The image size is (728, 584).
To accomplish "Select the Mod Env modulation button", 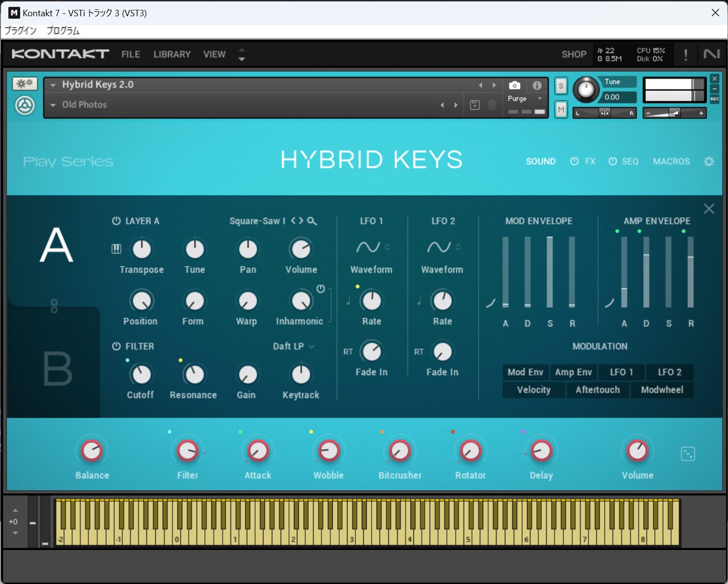I will (x=525, y=372).
